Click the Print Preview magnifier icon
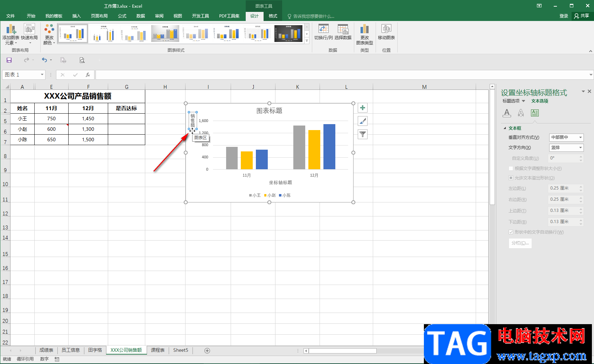 pyautogui.click(x=82, y=60)
